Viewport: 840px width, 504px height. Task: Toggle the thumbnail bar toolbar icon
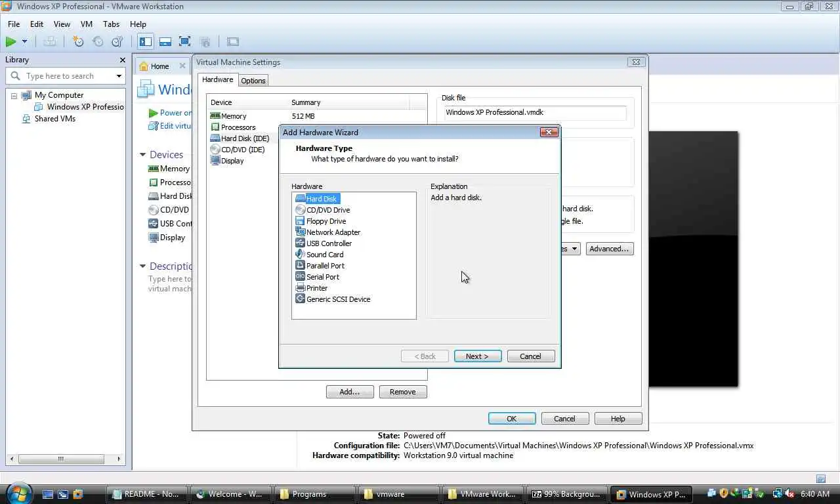(x=165, y=41)
